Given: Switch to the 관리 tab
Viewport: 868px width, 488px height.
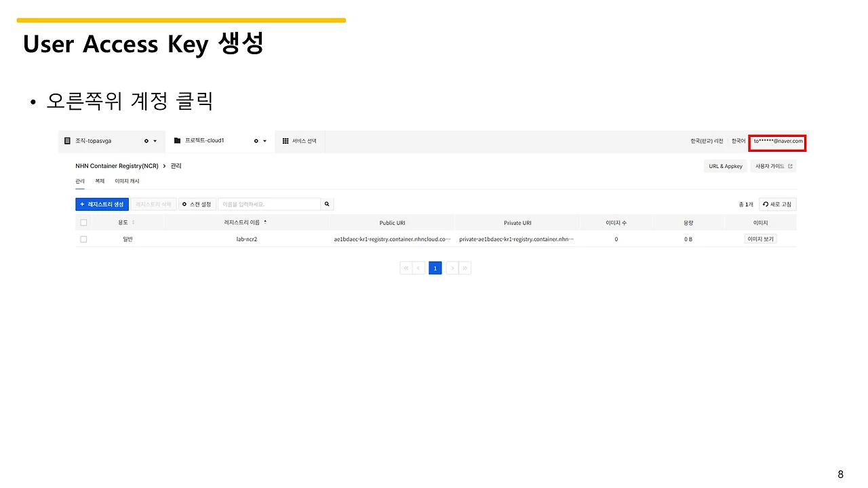Looking at the screenshot, I should click(80, 181).
